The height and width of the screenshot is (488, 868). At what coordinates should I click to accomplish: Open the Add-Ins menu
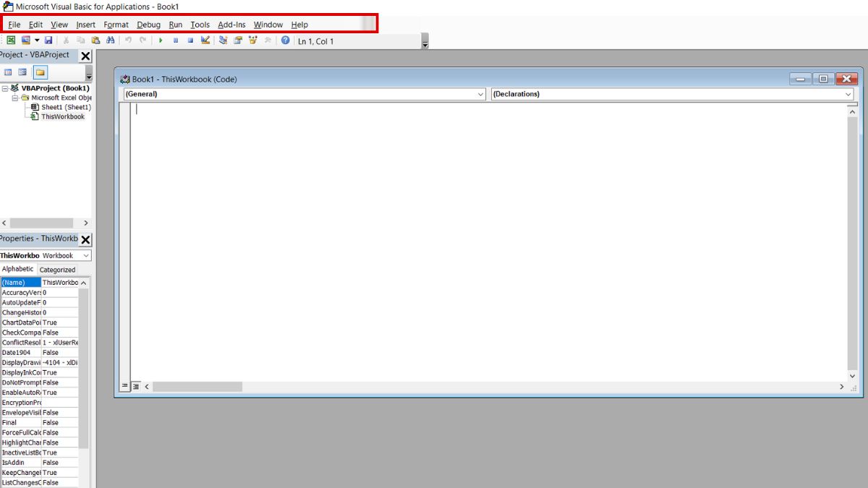[231, 25]
